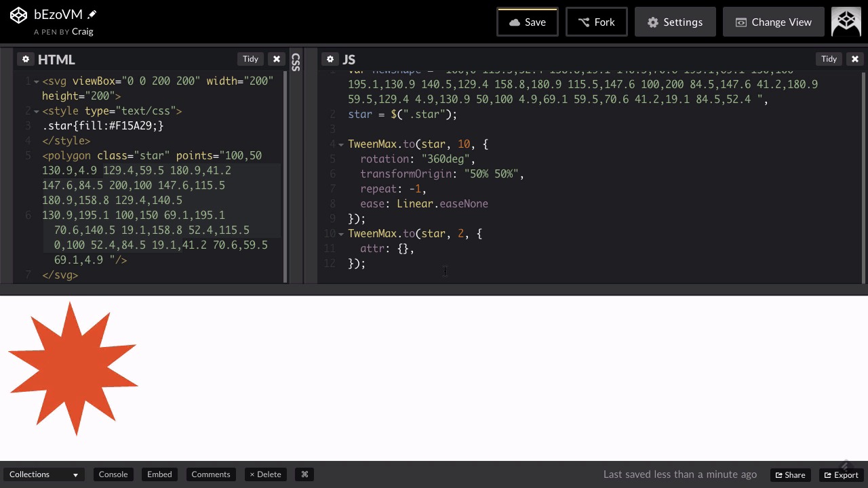Screen dimensions: 868x488
Task: Tidy the HTML code
Action: point(250,59)
